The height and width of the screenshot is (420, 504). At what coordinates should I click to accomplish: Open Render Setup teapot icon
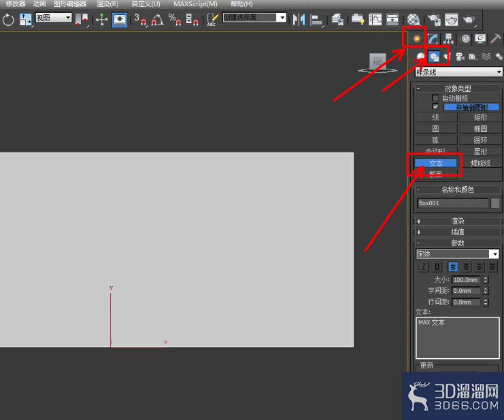tap(434, 20)
